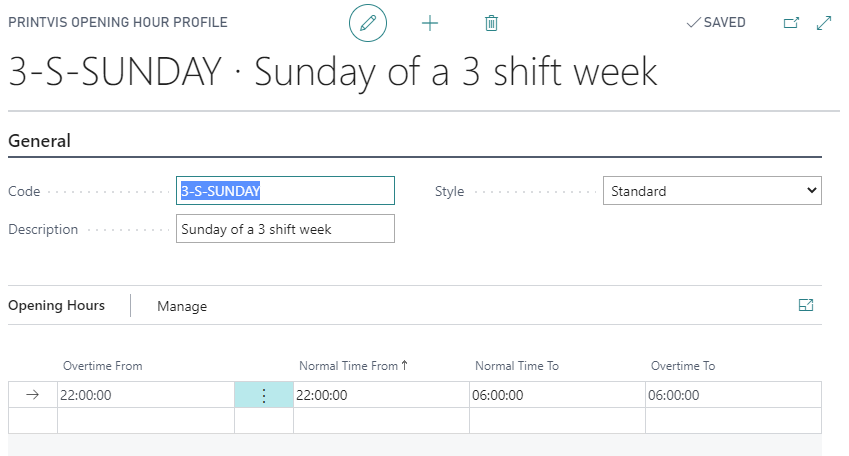Click the Overtime To column header

click(683, 366)
